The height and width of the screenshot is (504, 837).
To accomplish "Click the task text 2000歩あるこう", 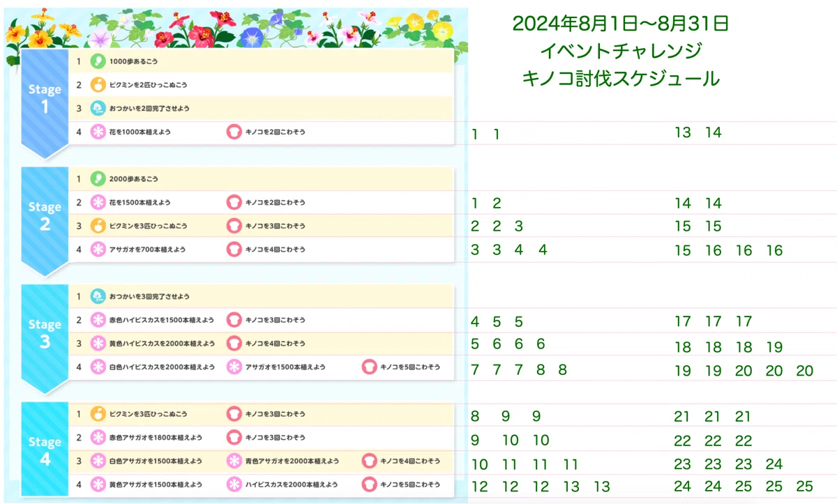I will coord(133,179).
